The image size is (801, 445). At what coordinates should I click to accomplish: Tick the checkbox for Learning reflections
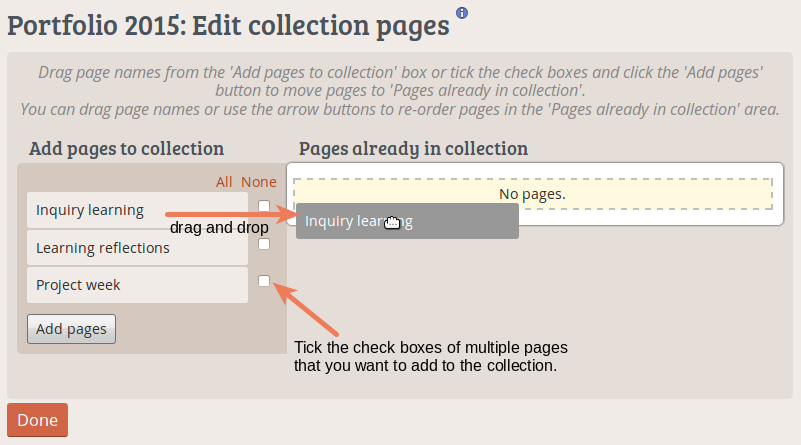point(264,244)
